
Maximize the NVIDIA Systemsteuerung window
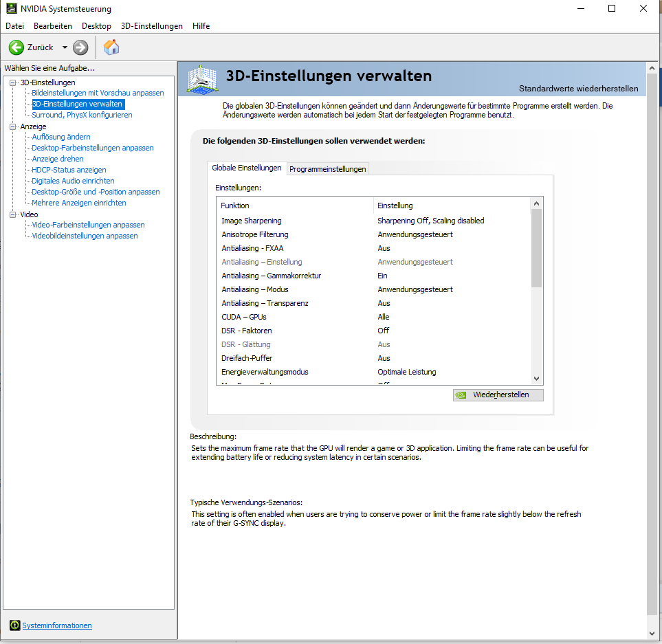point(611,8)
